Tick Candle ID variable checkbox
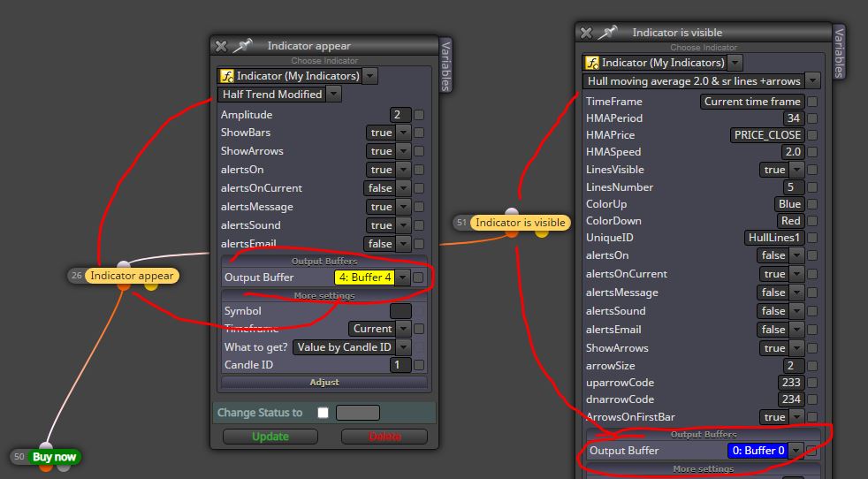 419,365
